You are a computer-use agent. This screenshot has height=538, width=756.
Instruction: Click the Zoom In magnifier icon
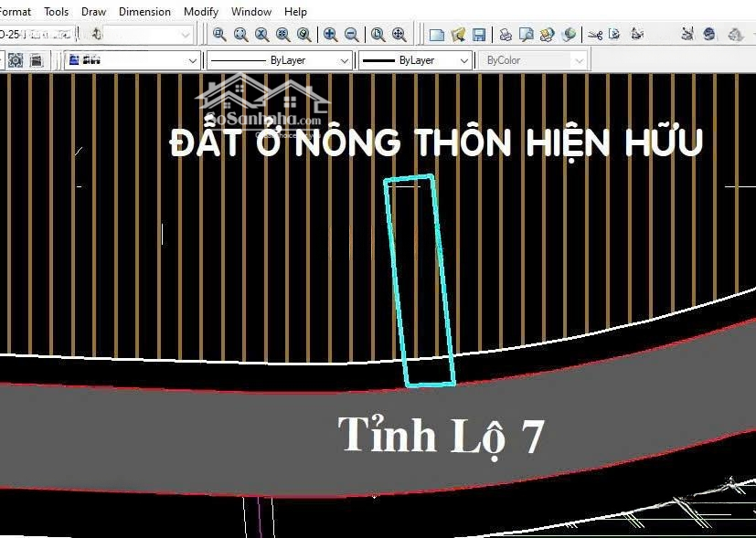pyautogui.click(x=330, y=35)
